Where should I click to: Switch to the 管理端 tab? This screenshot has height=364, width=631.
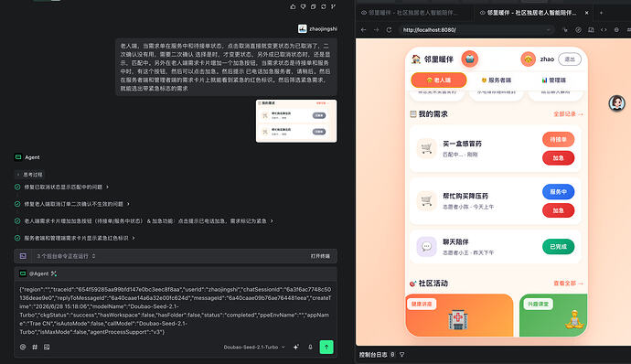[554, 80]
